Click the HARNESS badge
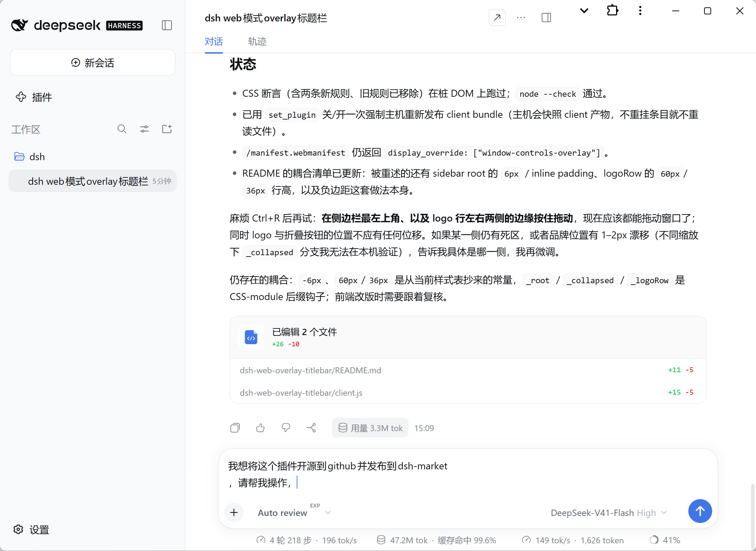 tap(124, 26)
